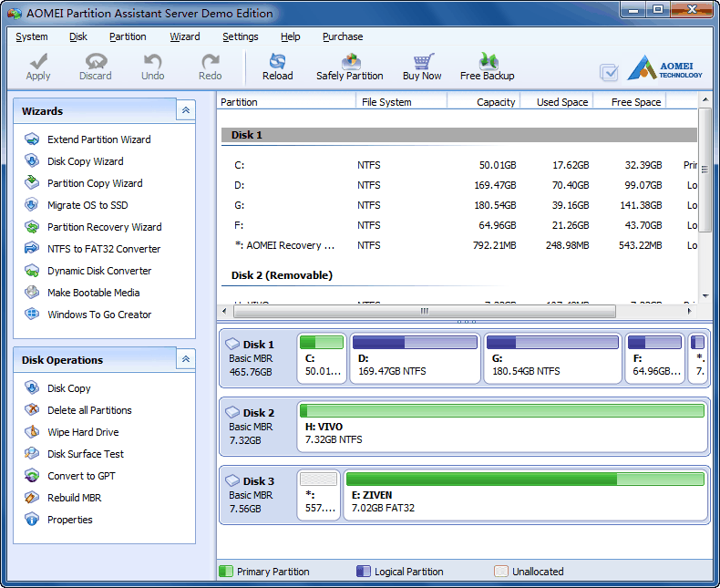This screenshot has height=588, width=720.
Task: Collapse the Wizards panel
Action: [186, 110]
